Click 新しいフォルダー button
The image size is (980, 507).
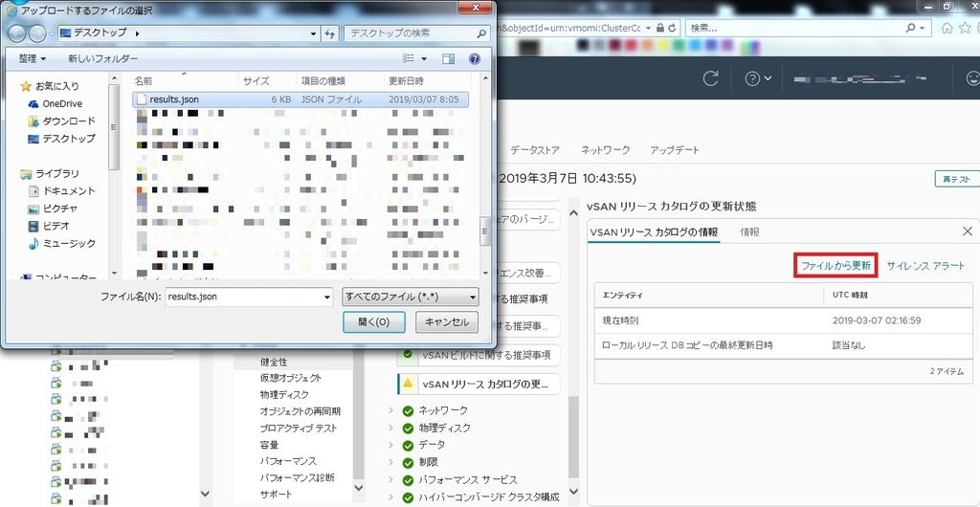(103, 58)
